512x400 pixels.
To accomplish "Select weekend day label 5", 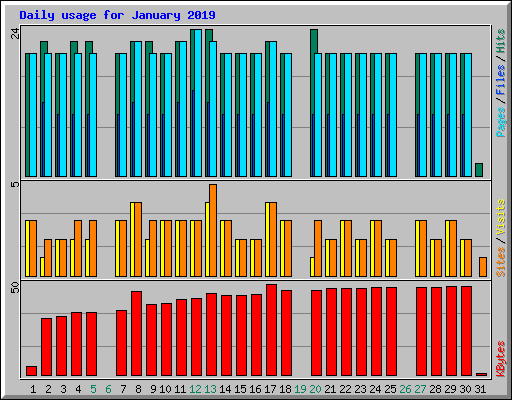I will pyautogui.click(x=93, y=389).
